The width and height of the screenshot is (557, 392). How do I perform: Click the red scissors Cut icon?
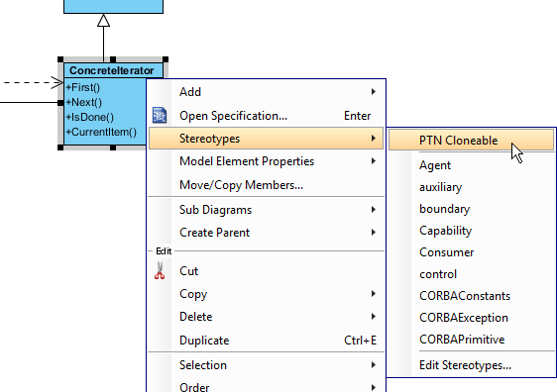pos(160,270)
